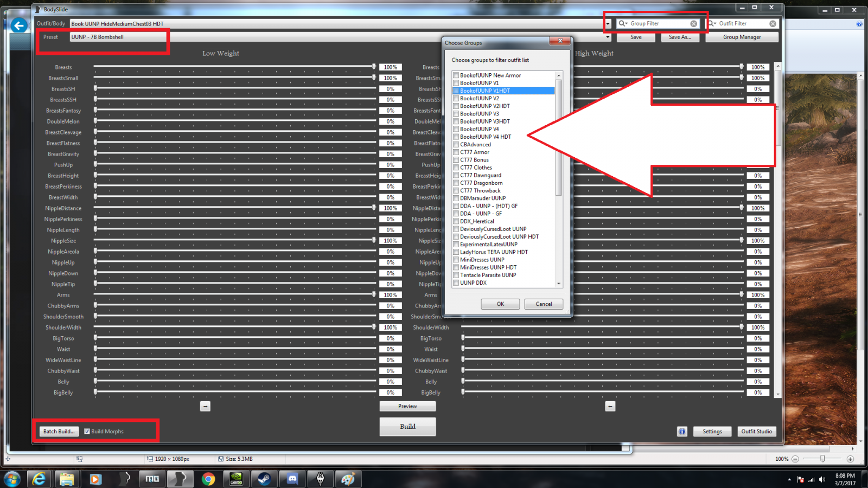Click the Group Filter text field
868x488 pixels.
(x=659, y=23)
